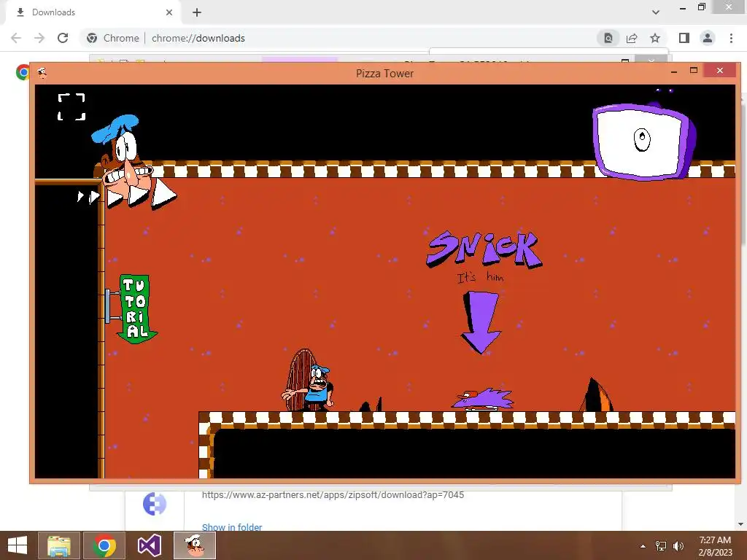Image resolution: width=747 pixels, height=560 pixels.
Task: Open the volume tray icon
Action: click(678, 546)
